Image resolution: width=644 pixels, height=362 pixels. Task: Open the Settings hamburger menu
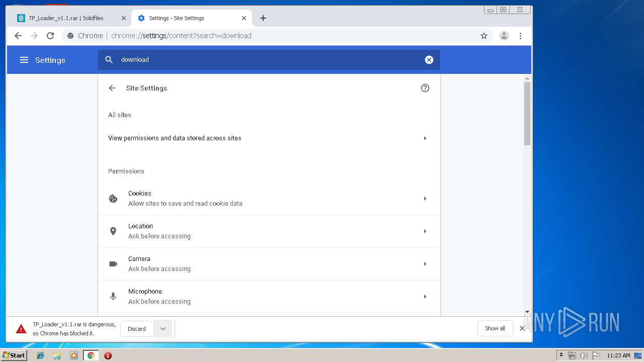[24, 60]
